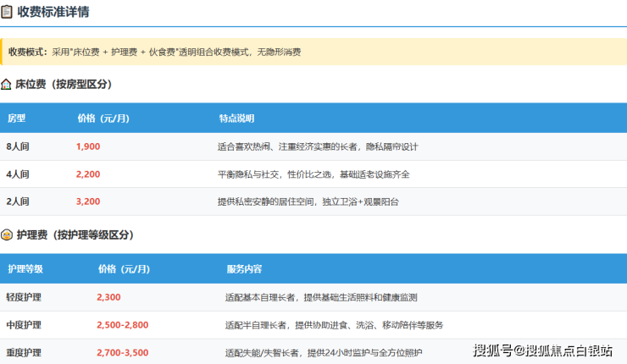Click the house icon beside 床位费
The width and height of the screenshot is (627, 364).
(x=6, y=85)
